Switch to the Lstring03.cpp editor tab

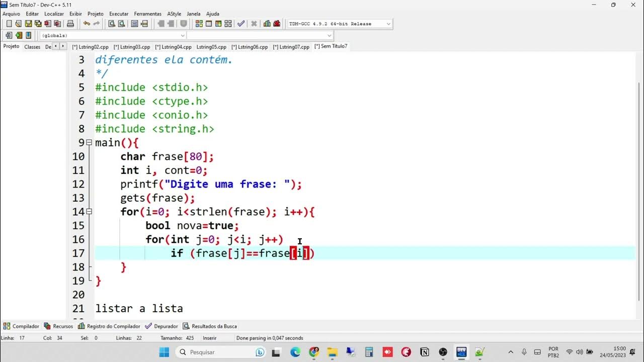click(x=132, y=47)
